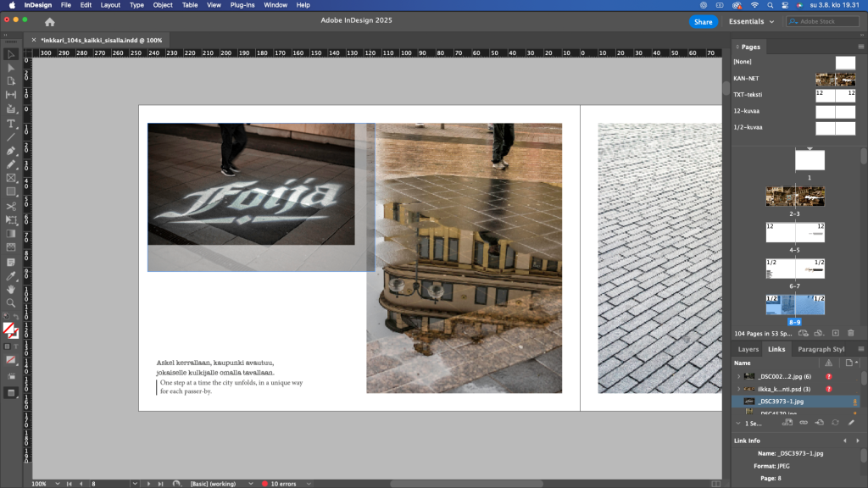Image resolution: width=868 pixels, height=488 pixels.
Task: Select the Gradient Feather tool
Action: (x=11, y=247)
